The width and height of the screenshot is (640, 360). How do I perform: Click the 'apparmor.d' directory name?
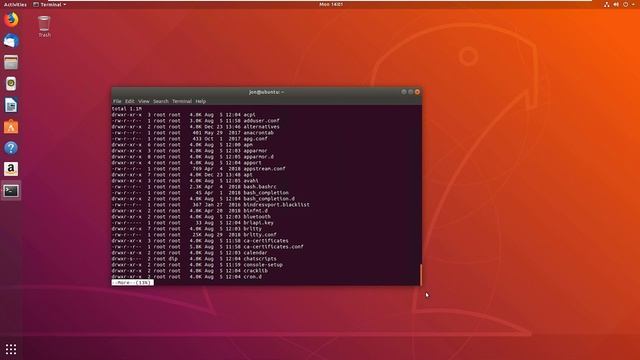pos(258,157)
